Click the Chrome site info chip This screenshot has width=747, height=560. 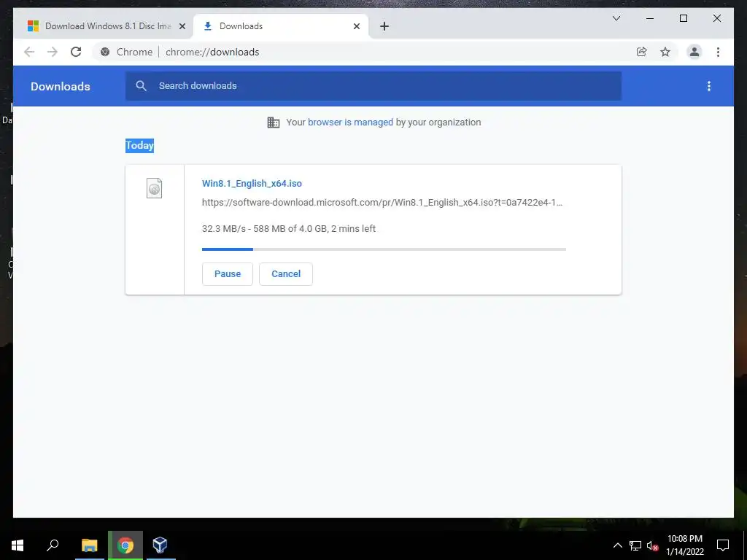[x=127, y=52]
